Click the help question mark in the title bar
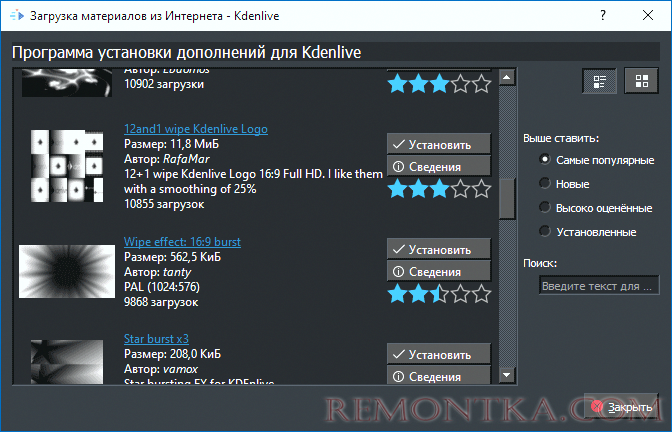Image resolution: width=672 pixels, height=432 pixels. click(x=602, y=17)
